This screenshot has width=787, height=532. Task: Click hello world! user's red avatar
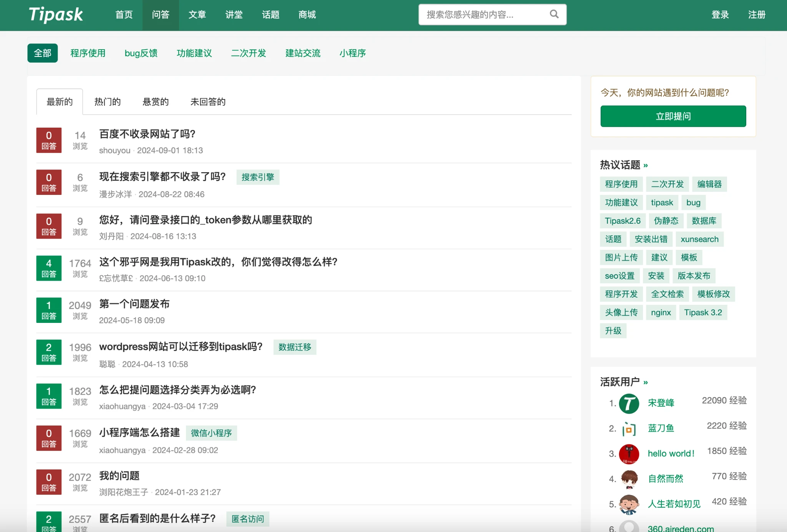(x=629, y=454)
